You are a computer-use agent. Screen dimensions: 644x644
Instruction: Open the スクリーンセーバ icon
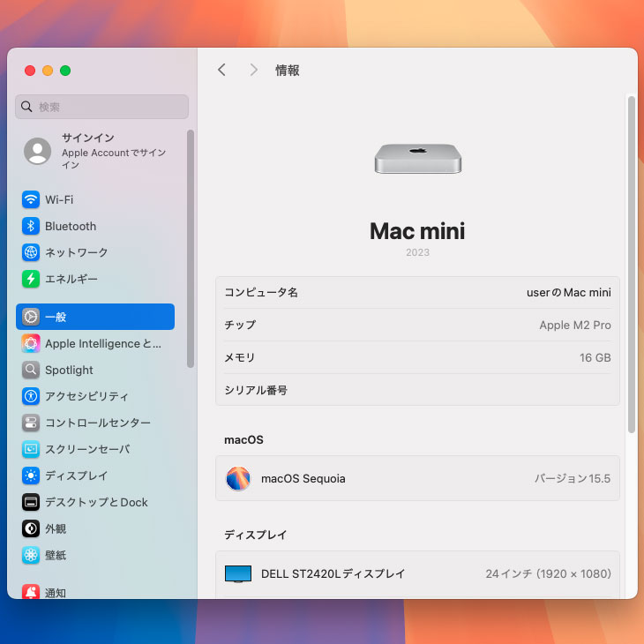pyautogui.click(x=31, y=449)
